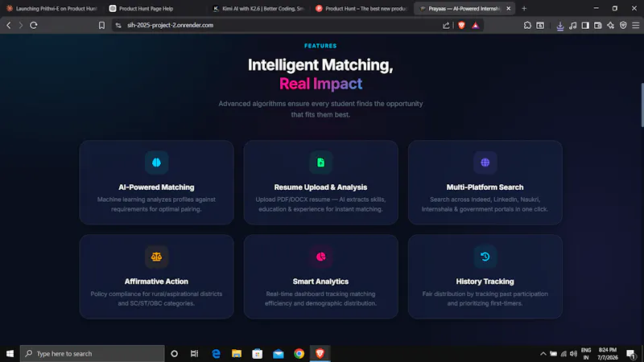The image size is (644, 362).
Task: Go forward with the browser arrow
Action: (x=21, y=26)
